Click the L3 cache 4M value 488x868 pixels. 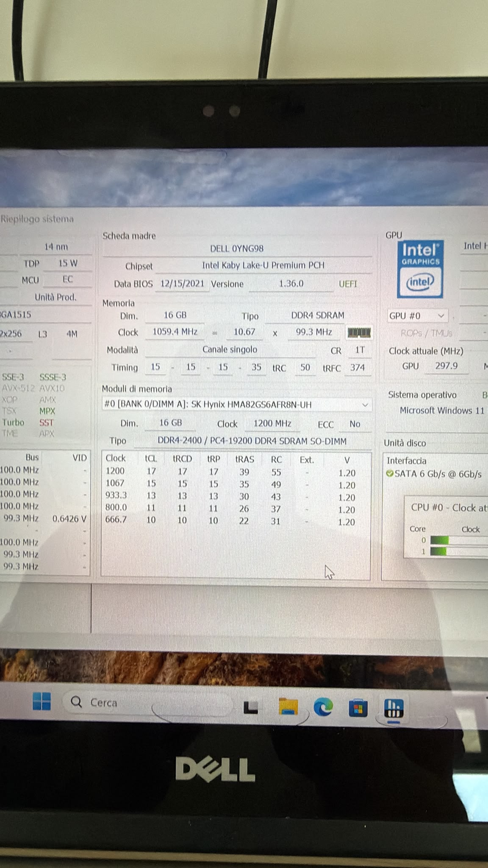[x=72, y=334]
